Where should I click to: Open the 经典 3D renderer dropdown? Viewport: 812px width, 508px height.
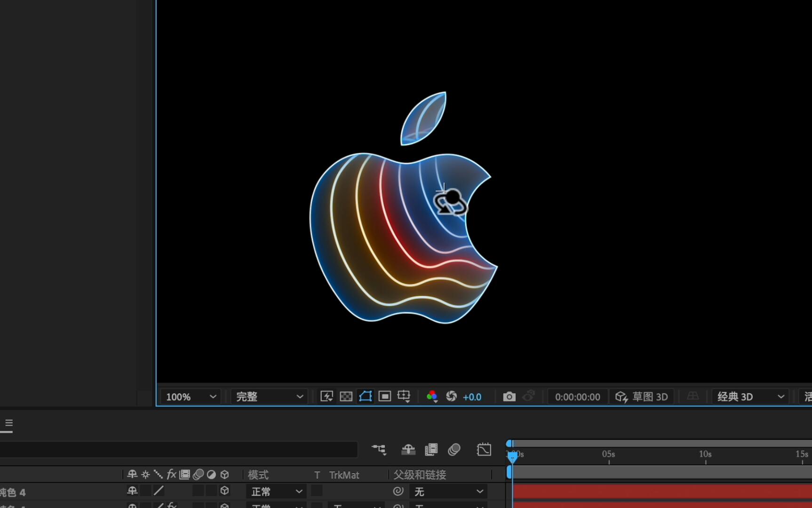750,397
